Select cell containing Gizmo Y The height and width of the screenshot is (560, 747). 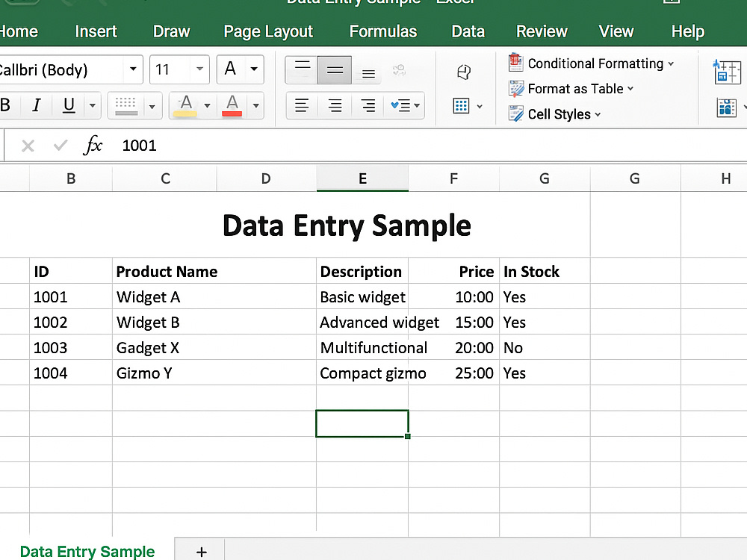214,373
